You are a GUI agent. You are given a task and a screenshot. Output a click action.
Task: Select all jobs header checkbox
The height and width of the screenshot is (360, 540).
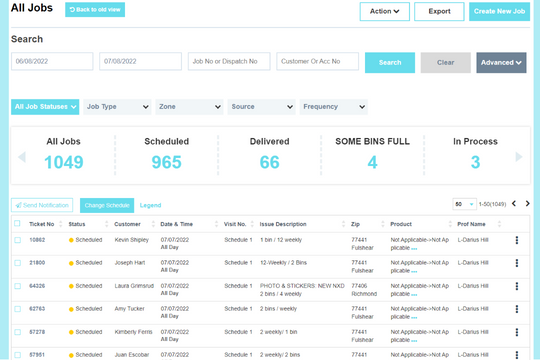[17, 224]
